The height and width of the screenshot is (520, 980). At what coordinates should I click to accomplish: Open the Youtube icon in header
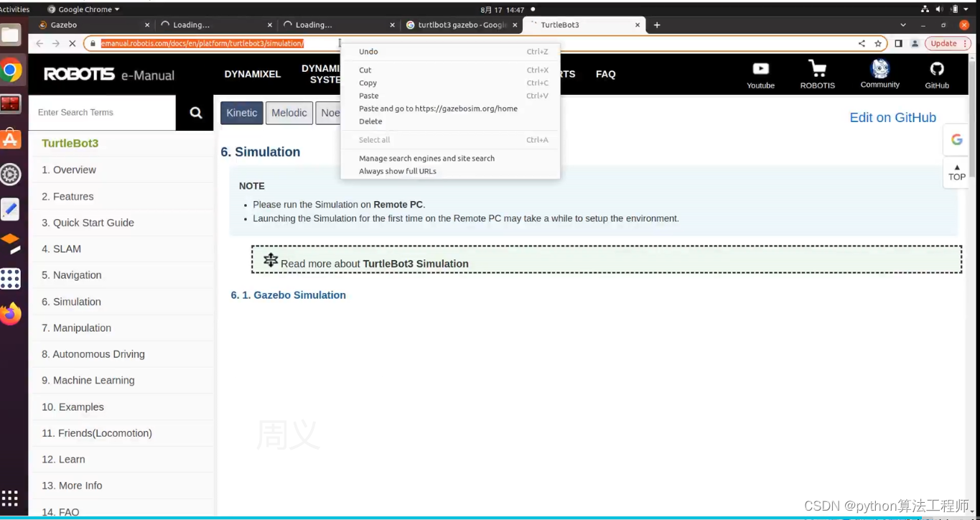pos(760,75)
